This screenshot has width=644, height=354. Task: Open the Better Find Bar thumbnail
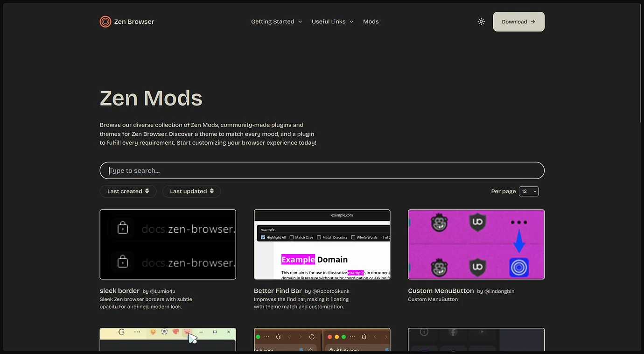click(322, 244)
